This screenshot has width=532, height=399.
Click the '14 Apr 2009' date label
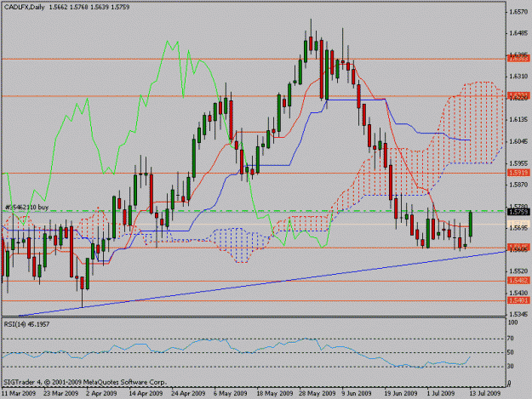(x=146, y=393)
